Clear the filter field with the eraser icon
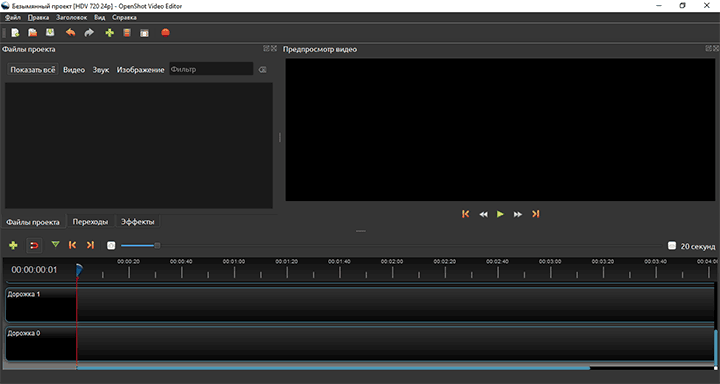The height and width of the screenshot is (384, 720). (262, 70)
